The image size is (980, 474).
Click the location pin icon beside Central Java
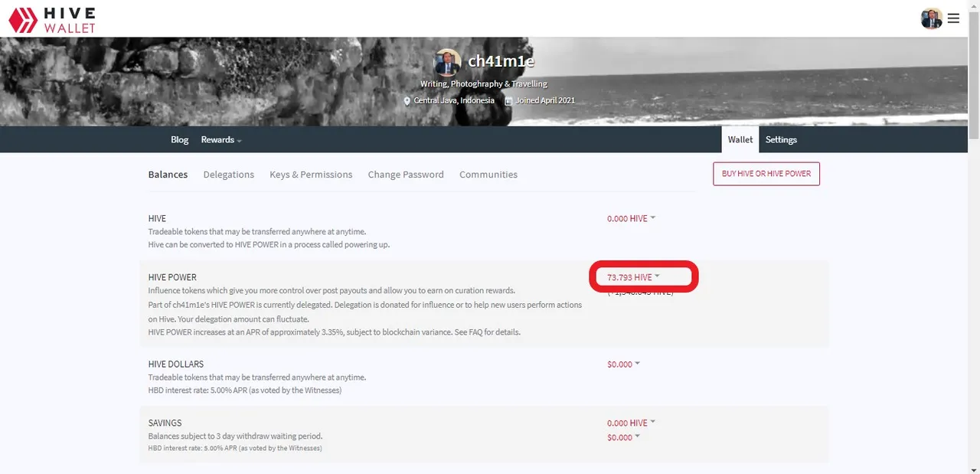[x=407, y=100]
